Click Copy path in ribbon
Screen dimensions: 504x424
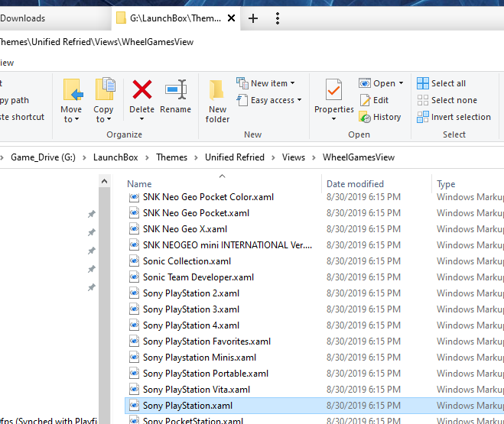pyautogui.click(x=15, y=100)
